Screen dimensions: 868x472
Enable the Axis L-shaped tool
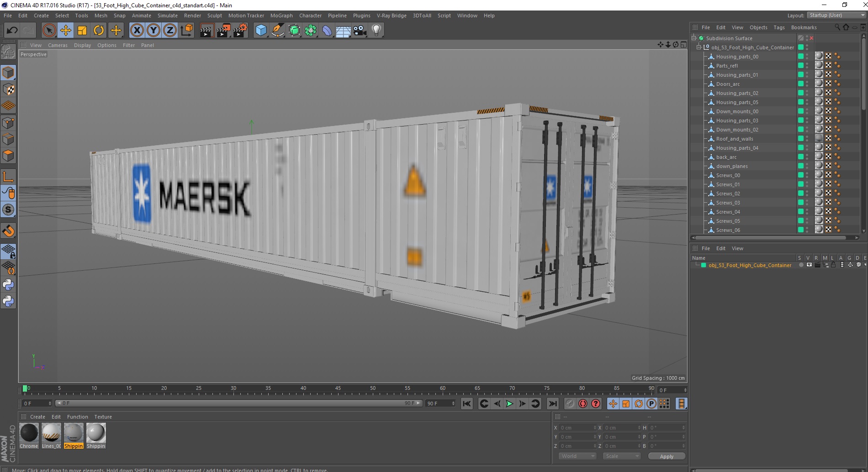(x=8, y=176)
